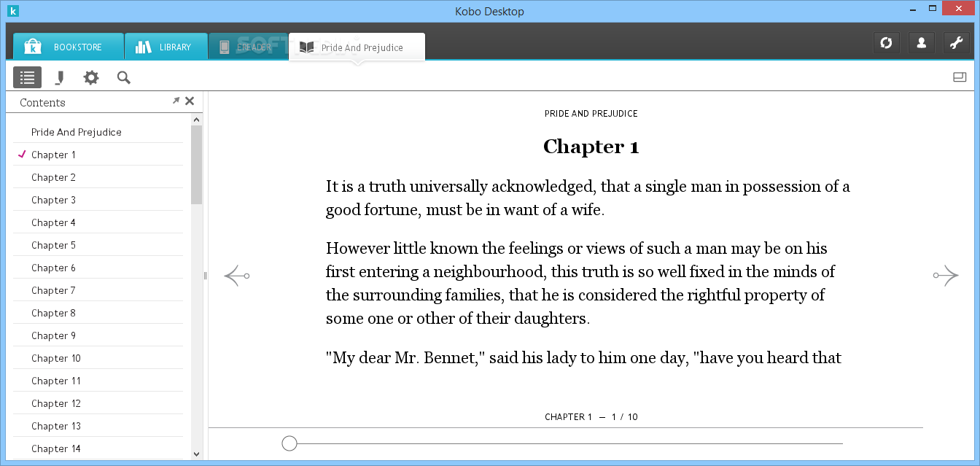Screen dimensions: 980x466
Task: Jump to Chapter 12 in Contents
Action: pos(98,403)
